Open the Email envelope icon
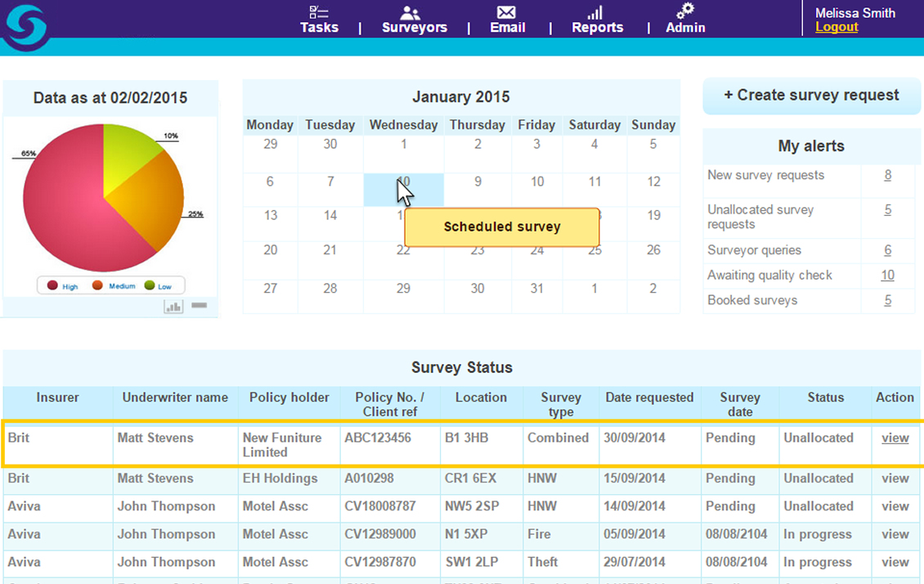Viewport: 924px width, 584px height. pyautogui.click(x=506, y=12)
